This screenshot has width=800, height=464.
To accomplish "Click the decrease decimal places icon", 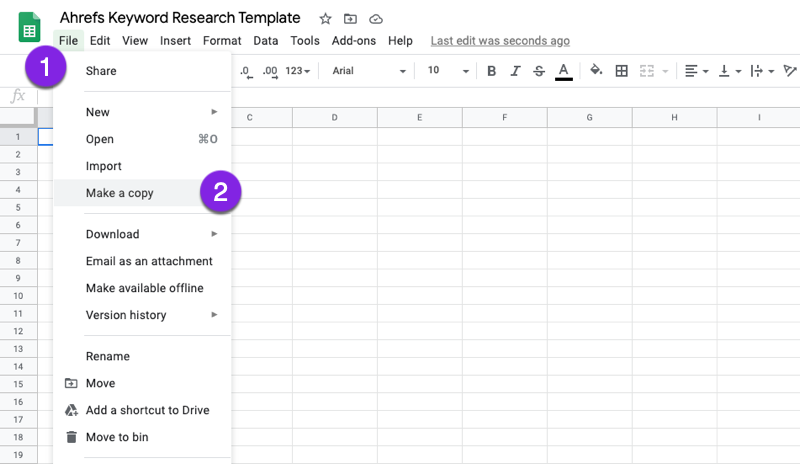I will pyautogui.click(x=246, y=71).
